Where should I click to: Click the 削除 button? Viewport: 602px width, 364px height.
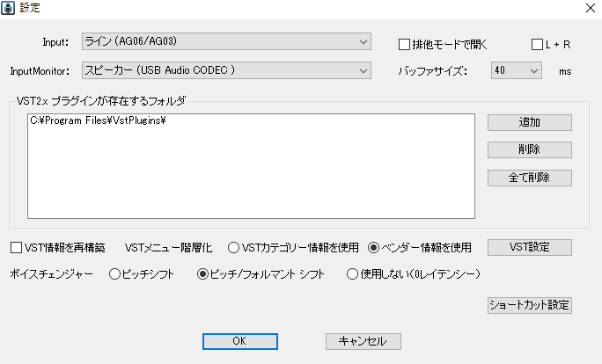(530, 149)
